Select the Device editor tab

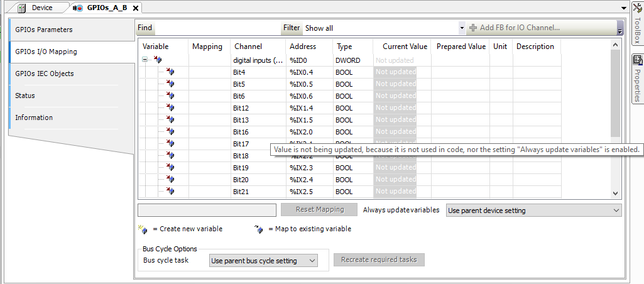(x=41, y=8)
